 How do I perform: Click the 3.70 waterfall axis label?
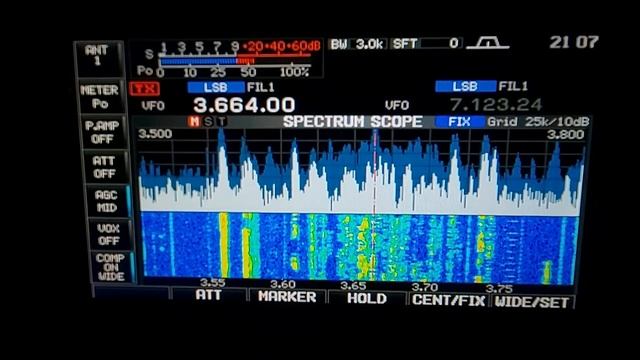pos(425,287)
